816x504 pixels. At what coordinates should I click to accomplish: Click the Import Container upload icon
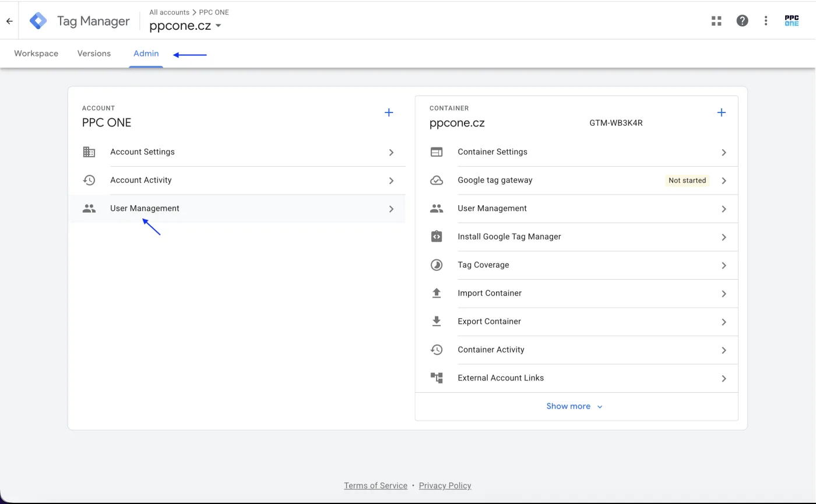(x=437, y=293)
